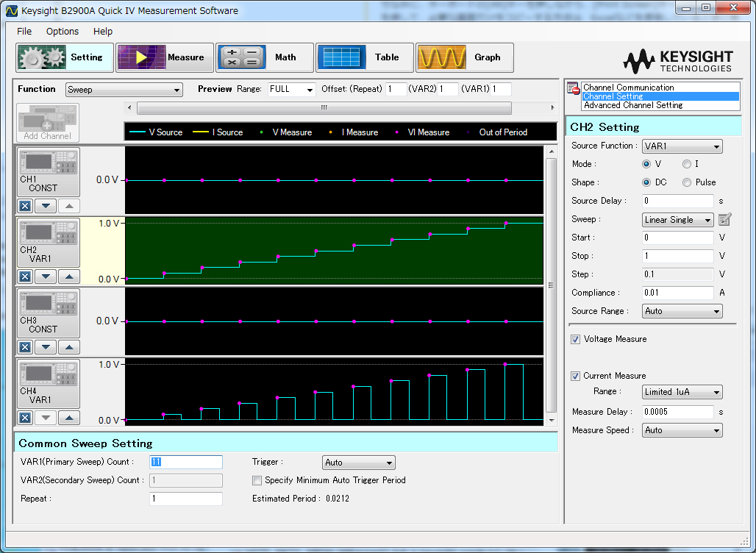This screenshot has height=553, width=756.
Task: Open the Function Sweep dropdown
Action: 124,90
